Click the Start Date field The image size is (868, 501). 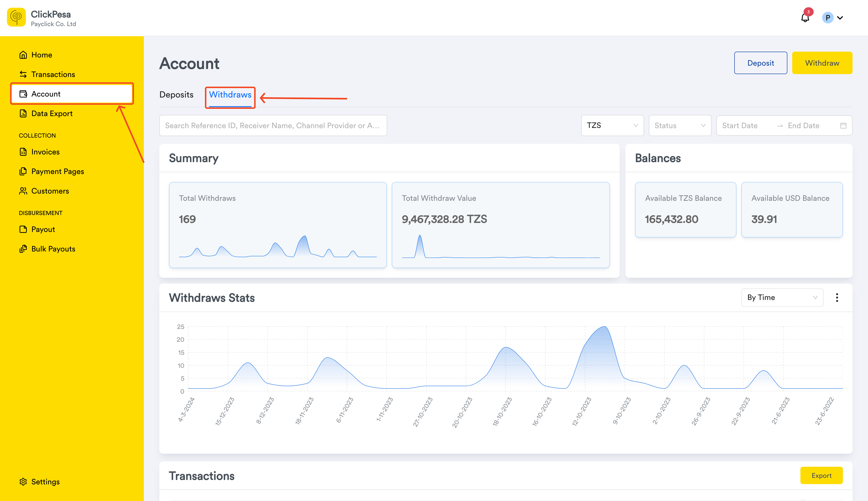pos(740,125)
